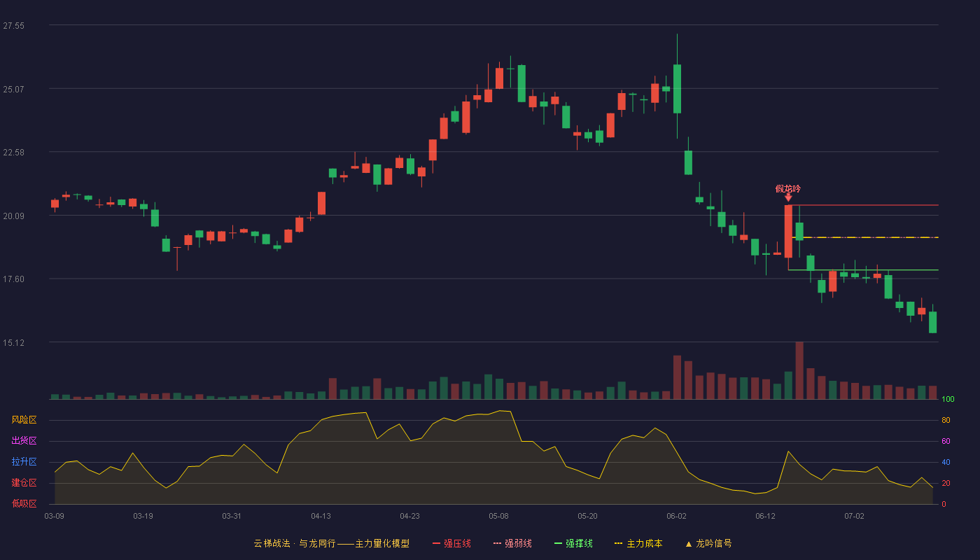Viewport: 980px width, 560px height.
Task: Click the red 20 indicator scale value
Action: point(946,484)
